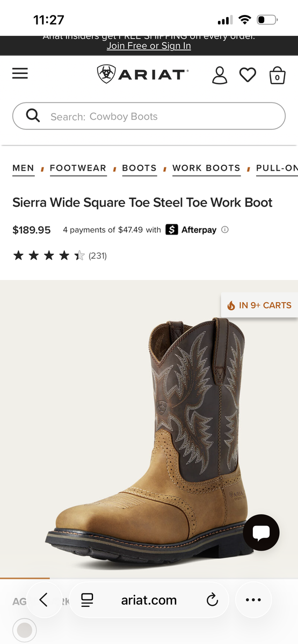Go back with browser back arrow

(x=43, y=599)
